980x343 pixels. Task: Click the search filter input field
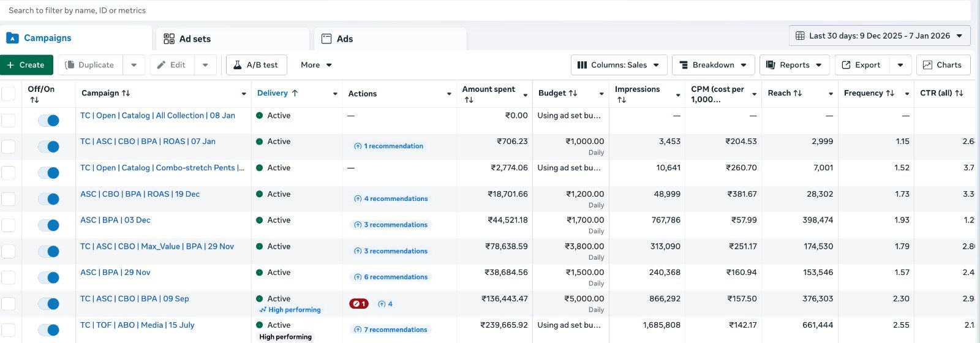coord(484,10)
